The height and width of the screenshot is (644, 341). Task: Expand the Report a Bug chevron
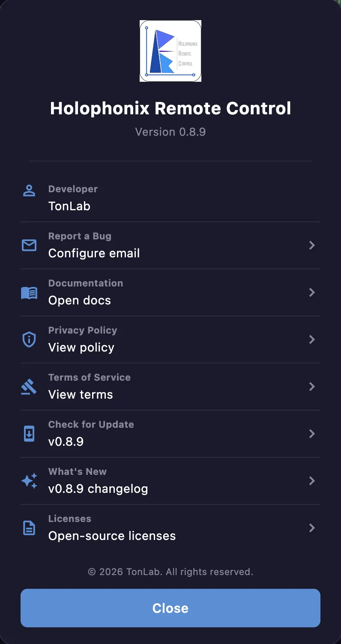coord(312,245)
